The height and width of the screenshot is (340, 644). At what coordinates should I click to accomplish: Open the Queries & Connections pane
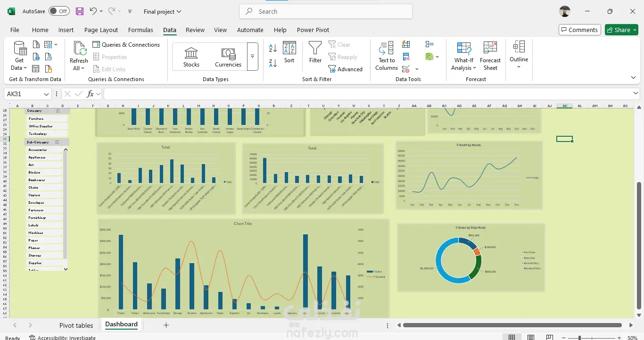[x=126, y=45]
